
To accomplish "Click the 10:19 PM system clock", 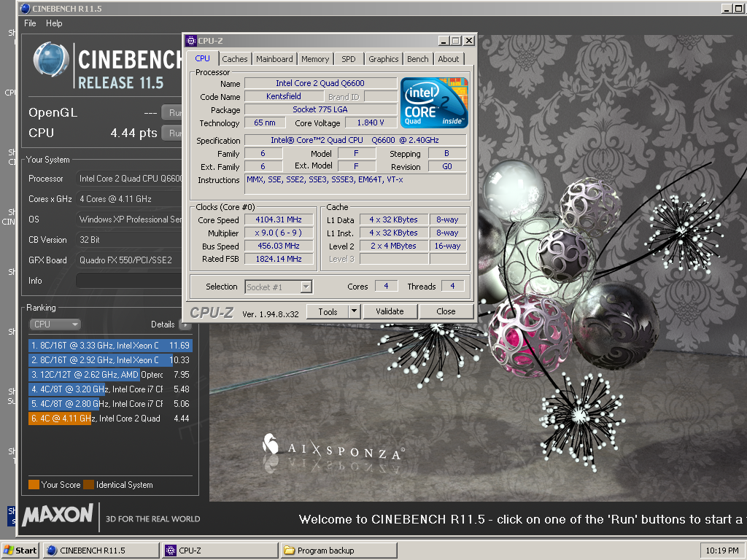I will tap(721, 550).
